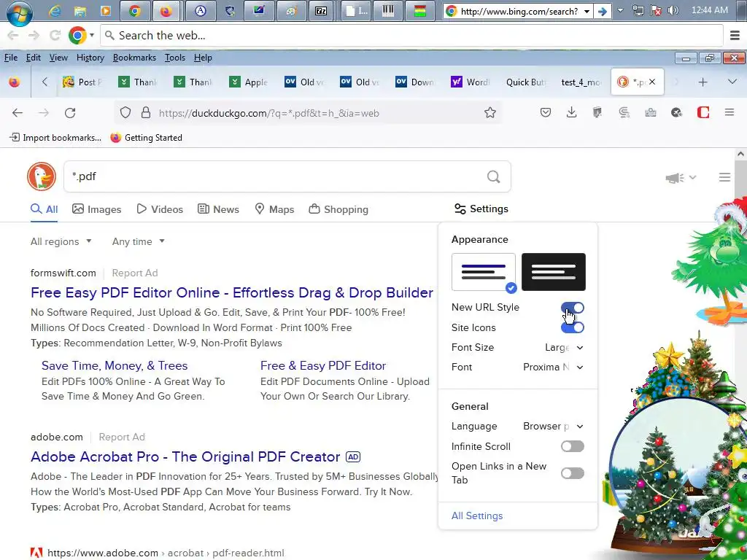Switch to the News search tab
Viewport: 747px width, 560px height.
tap(218, 209)
